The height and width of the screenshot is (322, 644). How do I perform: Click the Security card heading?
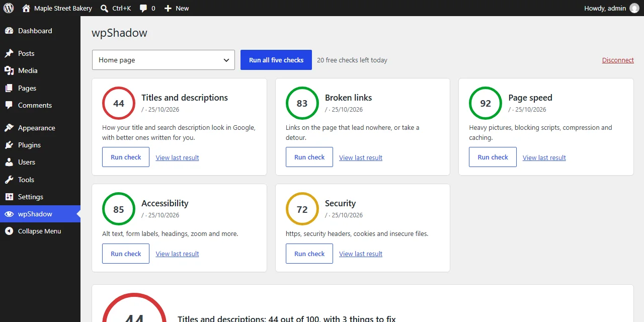click(x=340, y=203)
